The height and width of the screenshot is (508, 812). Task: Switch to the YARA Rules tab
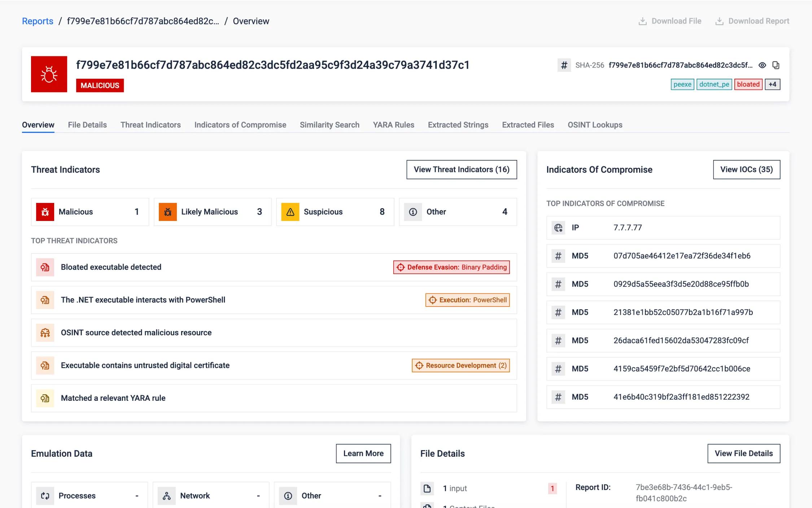pos(393,125)
